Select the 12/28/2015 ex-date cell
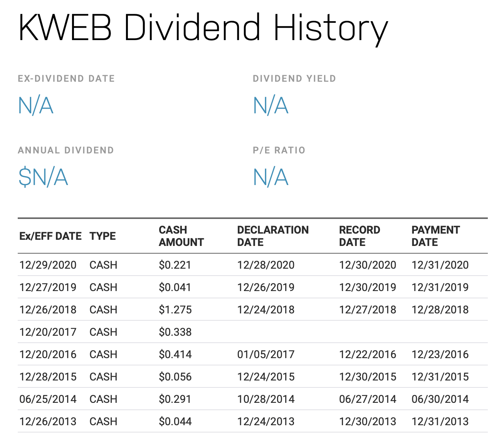Screen dimensions: 504x441 point(48,377)
